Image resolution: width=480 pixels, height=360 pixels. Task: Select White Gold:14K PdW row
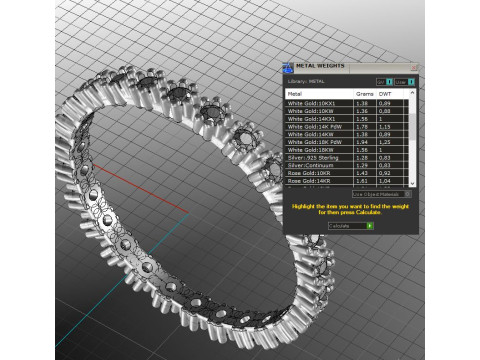coord(347,127)
